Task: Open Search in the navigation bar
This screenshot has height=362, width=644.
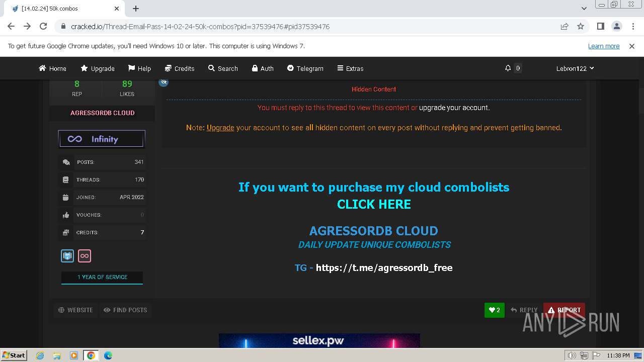Action: coord(223,68)
